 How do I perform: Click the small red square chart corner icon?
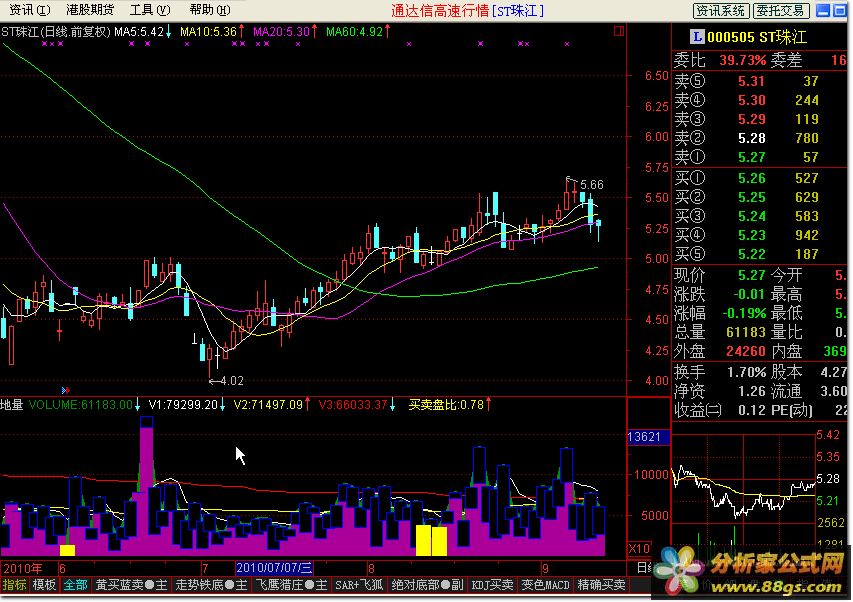tap(619, 31)
